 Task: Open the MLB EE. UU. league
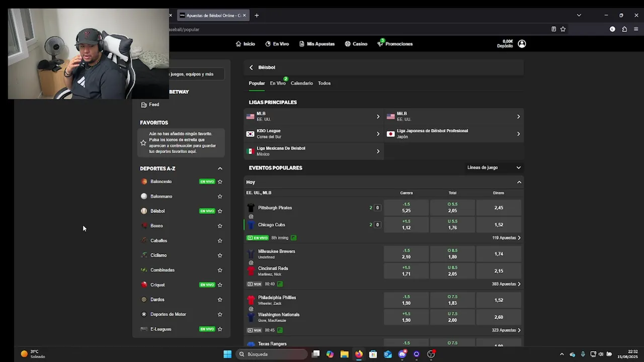click(313, 117)
